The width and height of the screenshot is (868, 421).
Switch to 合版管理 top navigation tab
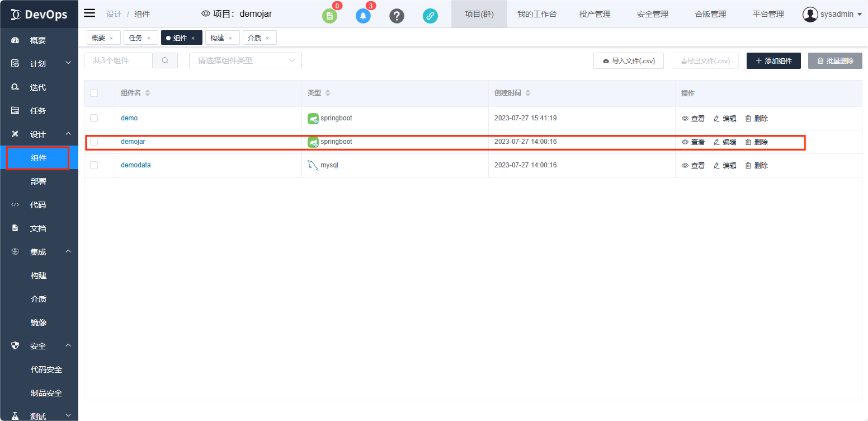pos(710,14)
